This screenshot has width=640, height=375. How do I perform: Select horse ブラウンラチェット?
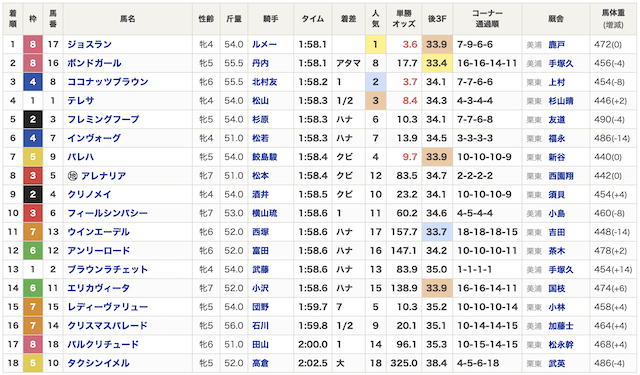(107, 270)
